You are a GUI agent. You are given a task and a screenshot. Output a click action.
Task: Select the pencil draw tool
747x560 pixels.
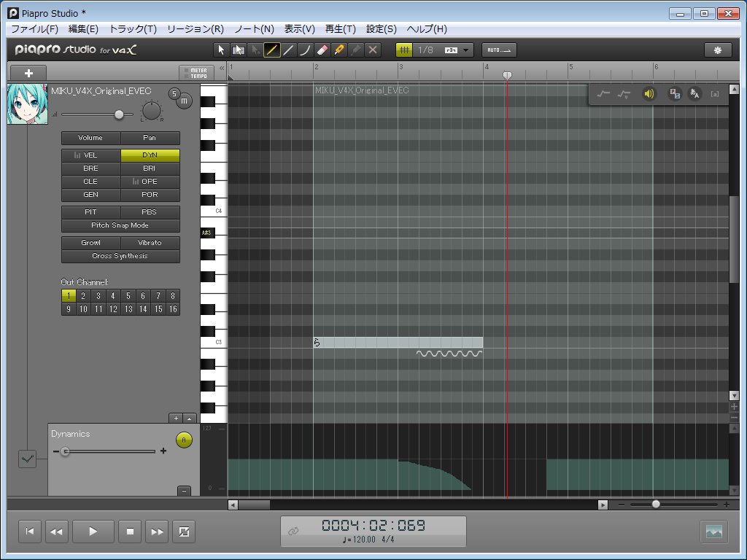pos(271,50)
